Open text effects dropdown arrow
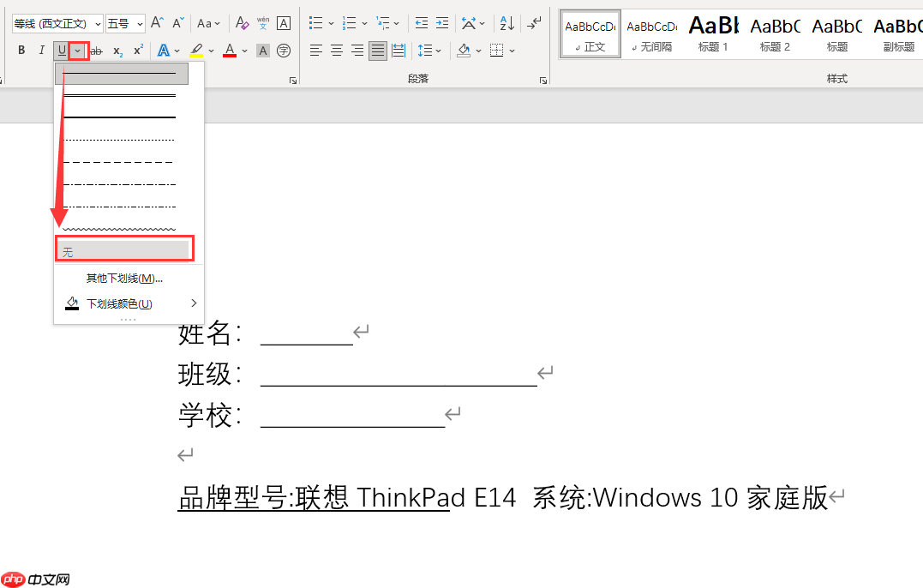This screenshot has width=923, height=588. (177, 51)
